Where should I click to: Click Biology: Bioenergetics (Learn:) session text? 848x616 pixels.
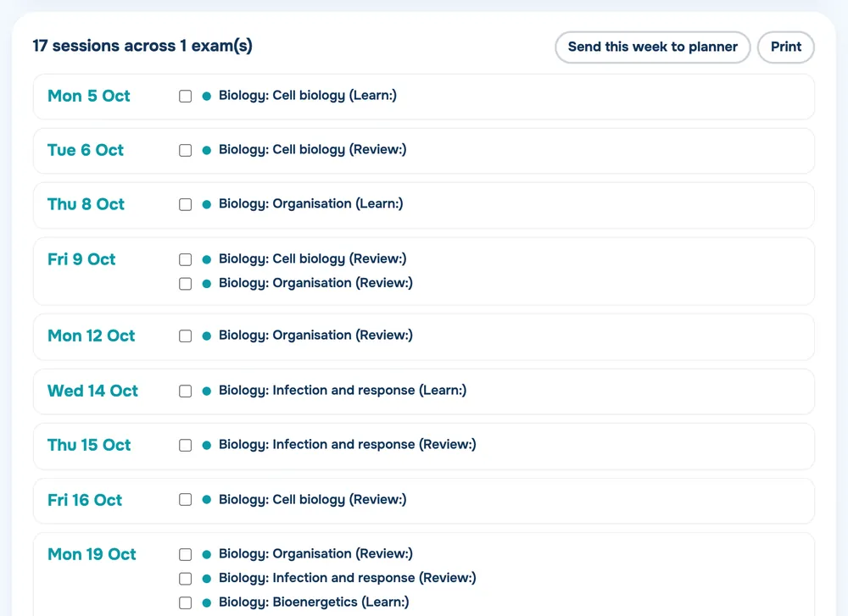(314, 602)
